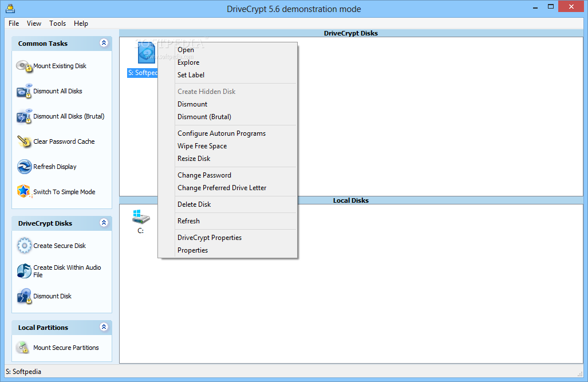Image resolution: width=588 pixels, height=382 pixels.
Task: Click the Mount Existing Disk link text
Action: pyautogui.click(x=60, y=66)
